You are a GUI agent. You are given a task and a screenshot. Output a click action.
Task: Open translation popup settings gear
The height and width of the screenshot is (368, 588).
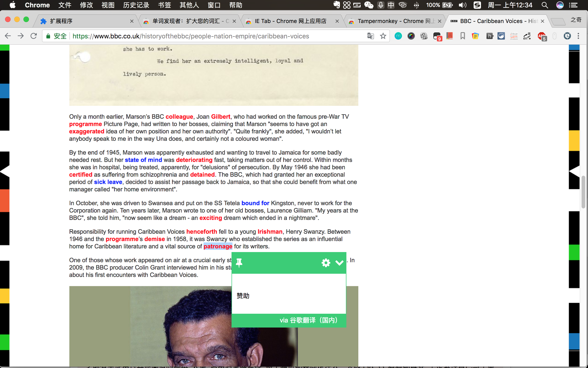326,263
